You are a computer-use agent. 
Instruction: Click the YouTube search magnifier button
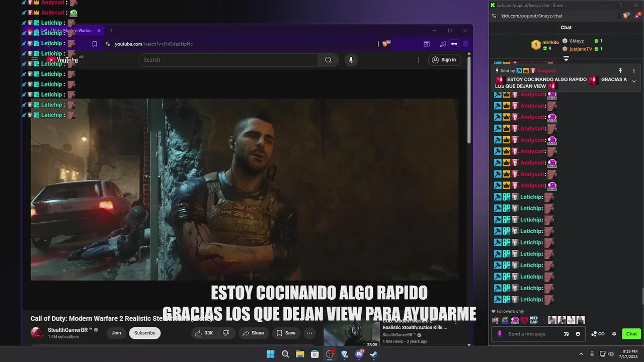click(x=328, y=60)
